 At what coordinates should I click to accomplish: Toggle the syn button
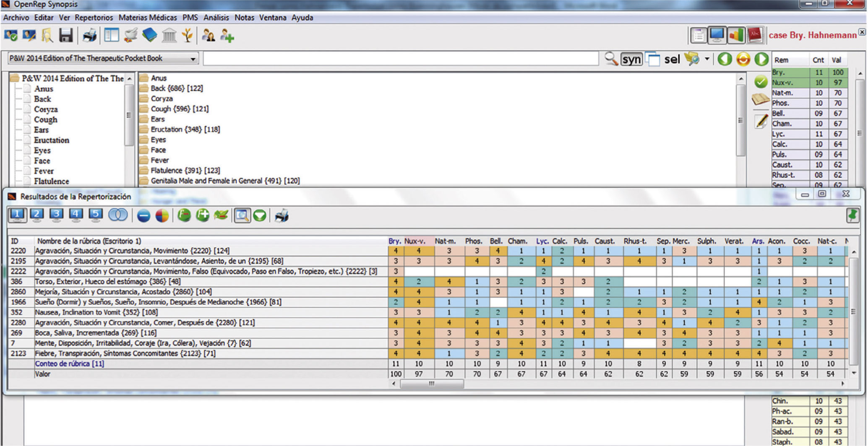pyautogui.click(x=631, y=60)
